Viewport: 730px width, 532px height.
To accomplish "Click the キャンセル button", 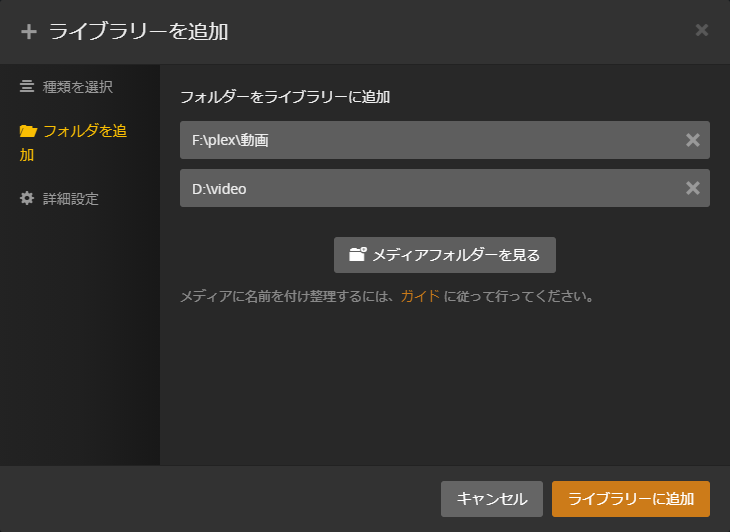I will (x=492, y=499).
